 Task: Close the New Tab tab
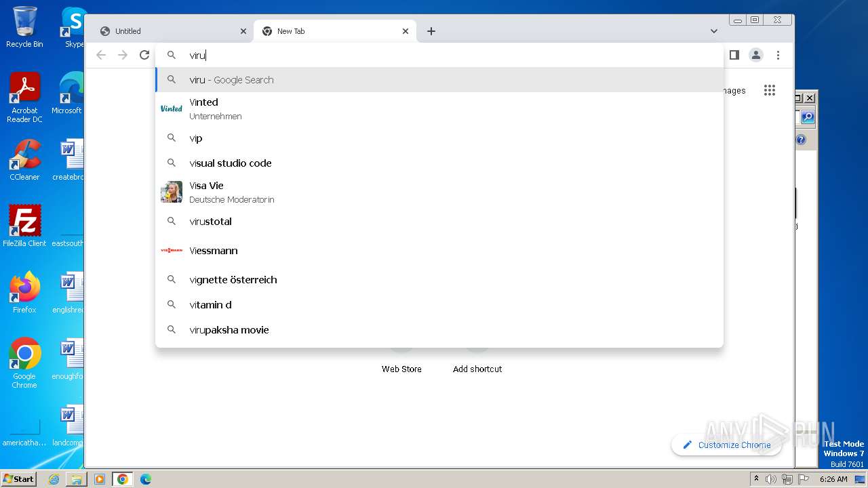click(x=406, y=31)
